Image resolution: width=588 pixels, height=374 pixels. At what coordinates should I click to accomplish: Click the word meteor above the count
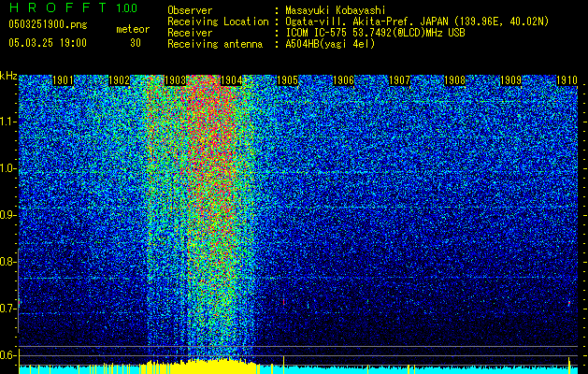pyautogui.click(x=133, y=29)
